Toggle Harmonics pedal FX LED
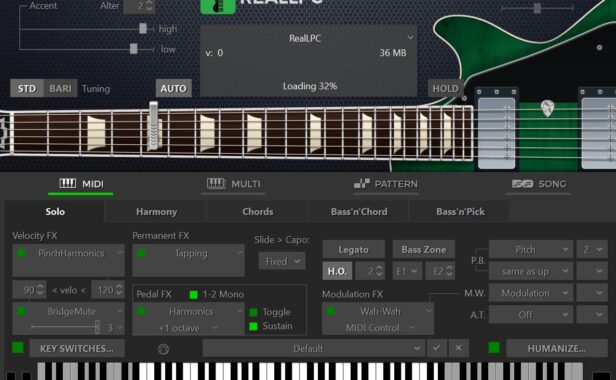This screenshot has height=380, width=616. pyautogui.click(x=141, y=312)
